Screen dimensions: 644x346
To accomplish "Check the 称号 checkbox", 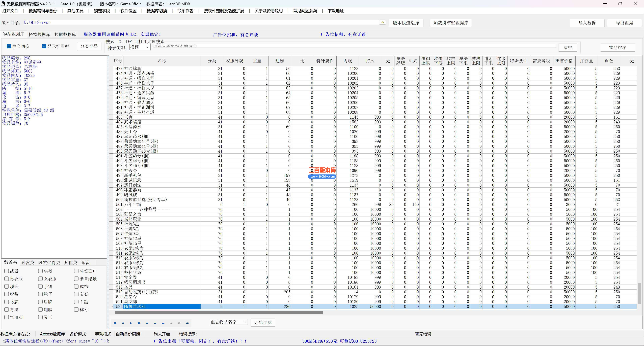I will click(76, 309).
